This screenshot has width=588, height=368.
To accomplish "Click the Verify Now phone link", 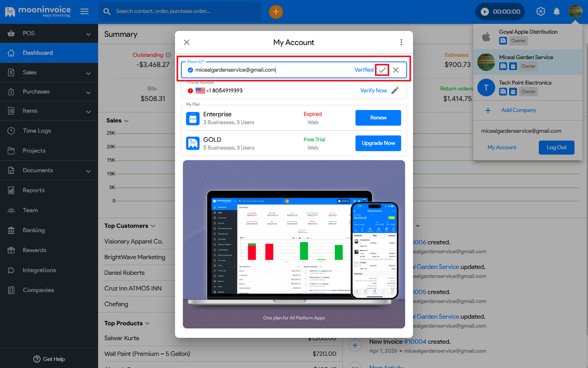I will 373,90.
